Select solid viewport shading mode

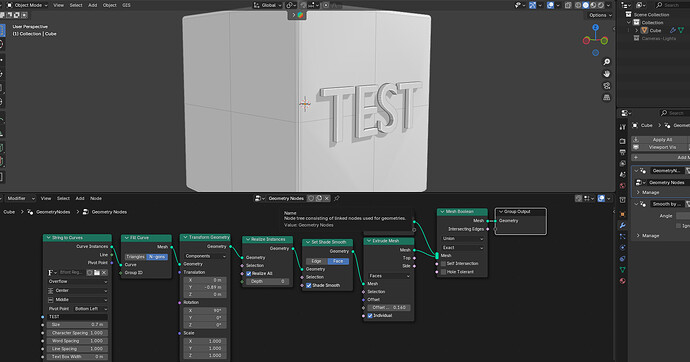[x=585, y=5]
